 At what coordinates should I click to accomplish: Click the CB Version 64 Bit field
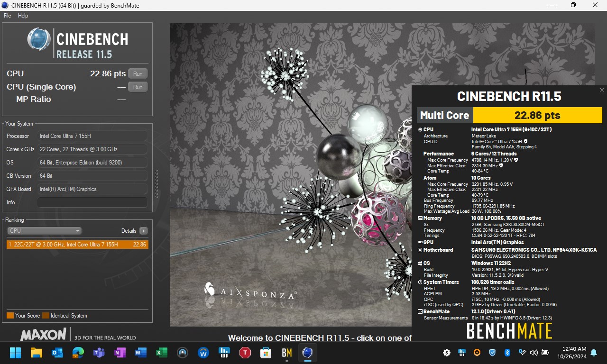tap(92, 176)
